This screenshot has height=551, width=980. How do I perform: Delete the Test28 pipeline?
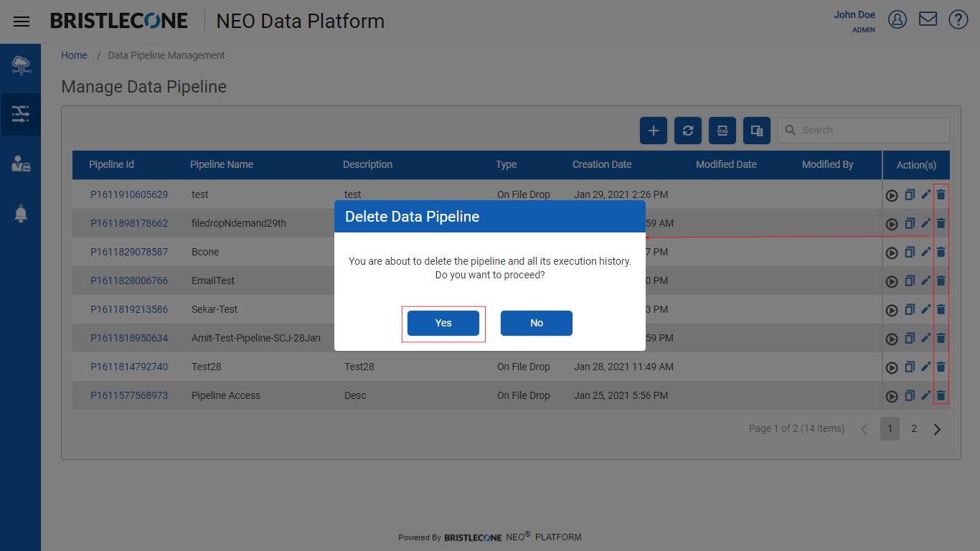pyautogui.click(x=941, y=366)
